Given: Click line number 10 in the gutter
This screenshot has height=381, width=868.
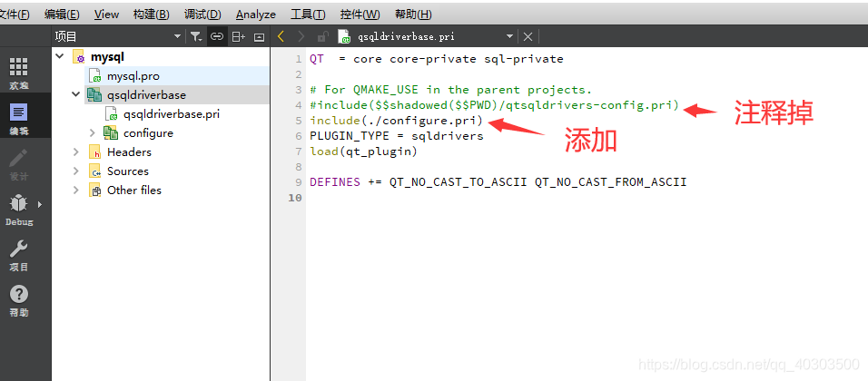Looking at the screenshot, I should point(295,198).
